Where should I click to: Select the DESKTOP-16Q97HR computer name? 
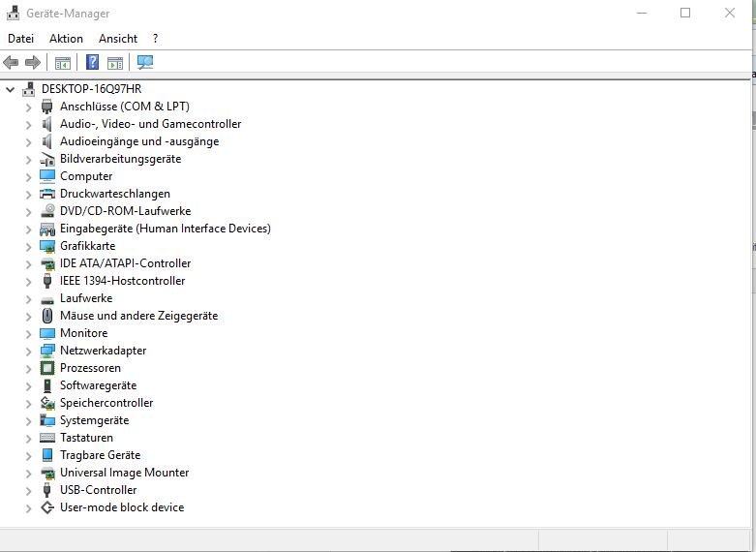click(91, 89)
